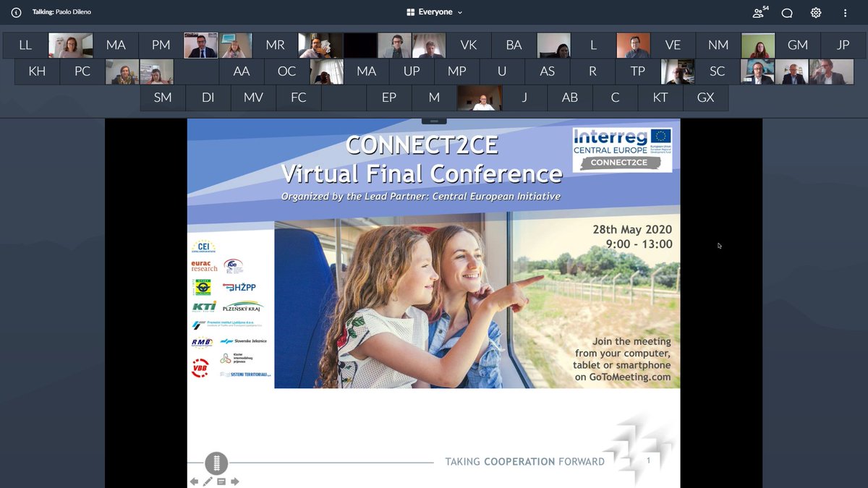The width and height of the screenshot is (868, 488).
Task: Select participant tile MR
Action: (275, 45)
